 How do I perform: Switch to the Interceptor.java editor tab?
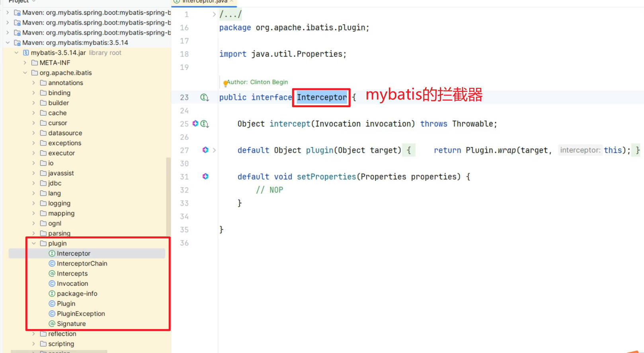[x=204, y=2]
